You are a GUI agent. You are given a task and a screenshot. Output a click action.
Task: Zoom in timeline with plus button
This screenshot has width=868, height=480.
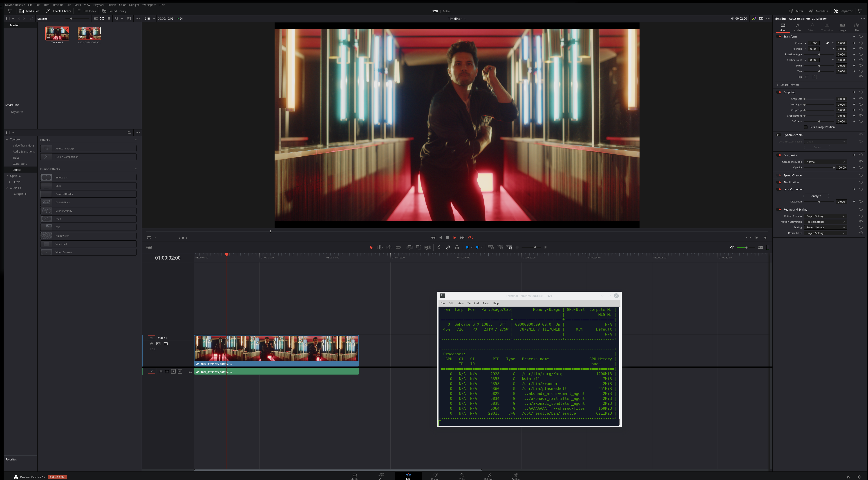(545, 247)
